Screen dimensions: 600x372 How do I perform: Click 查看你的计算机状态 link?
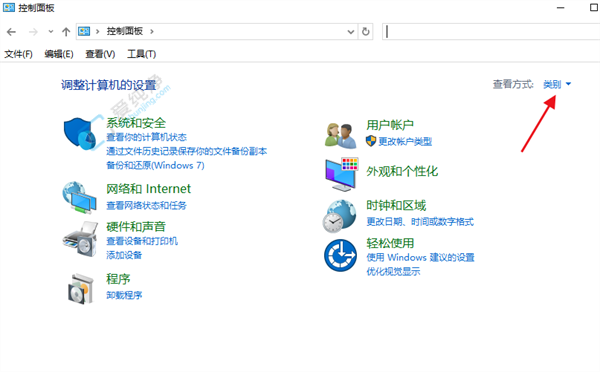pos(146,137)
